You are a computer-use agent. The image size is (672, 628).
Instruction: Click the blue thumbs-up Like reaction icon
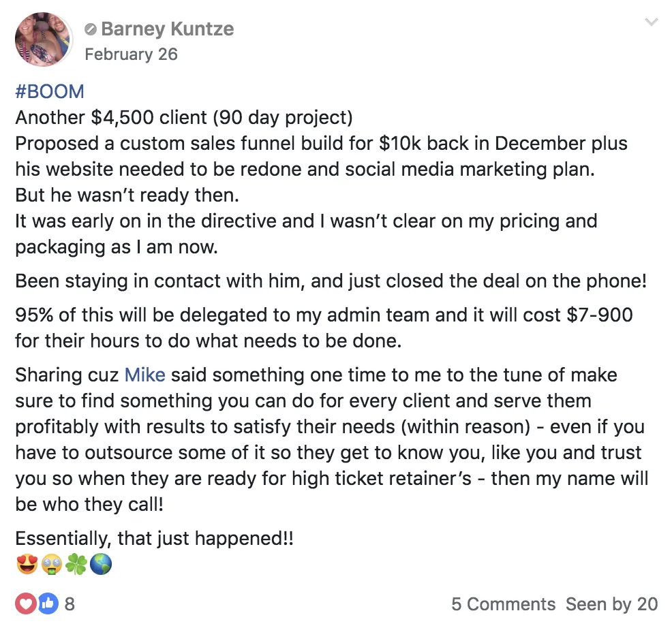[47, 603]
